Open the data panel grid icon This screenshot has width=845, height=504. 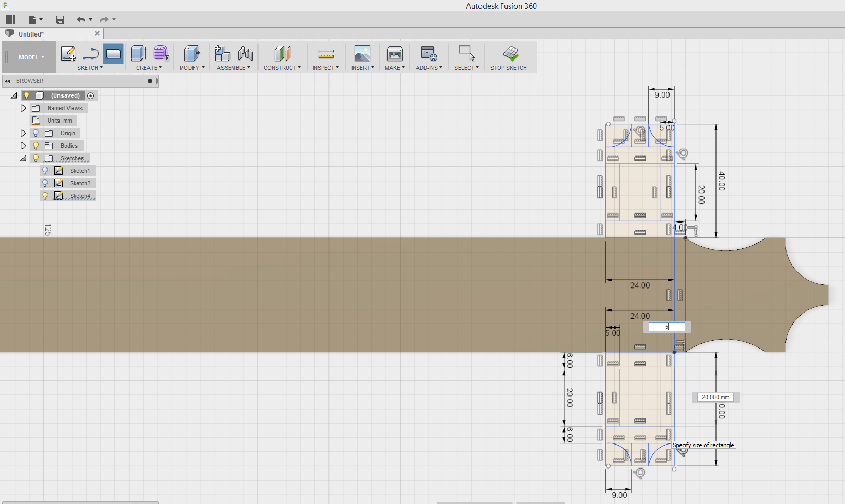click(11, 20)
